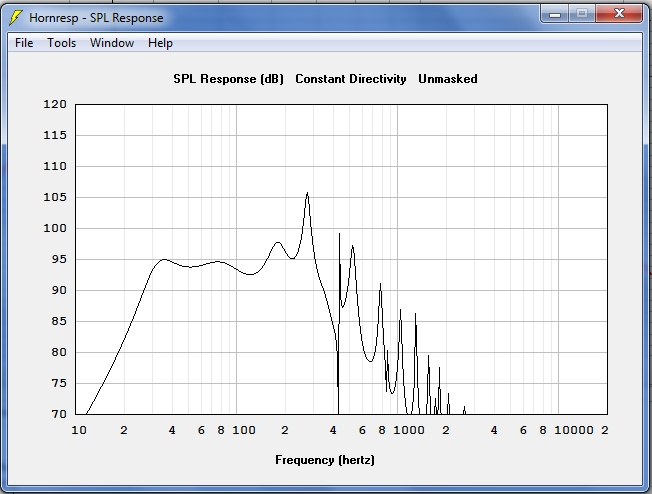Image resolution: width=652 pixels, height=494 pixels.
Task: Click the 70 label on vertical axis
Action: (59, 414)
